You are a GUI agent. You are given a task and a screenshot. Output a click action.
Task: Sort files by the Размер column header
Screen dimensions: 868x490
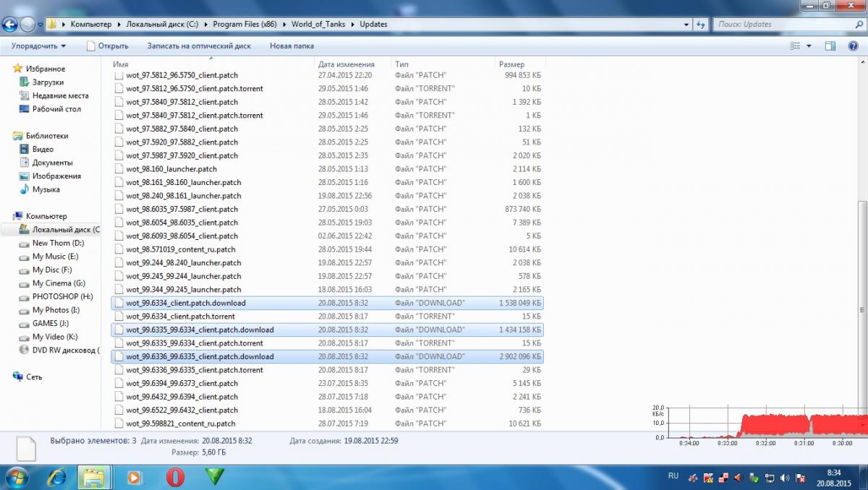(x=511, y=64)
